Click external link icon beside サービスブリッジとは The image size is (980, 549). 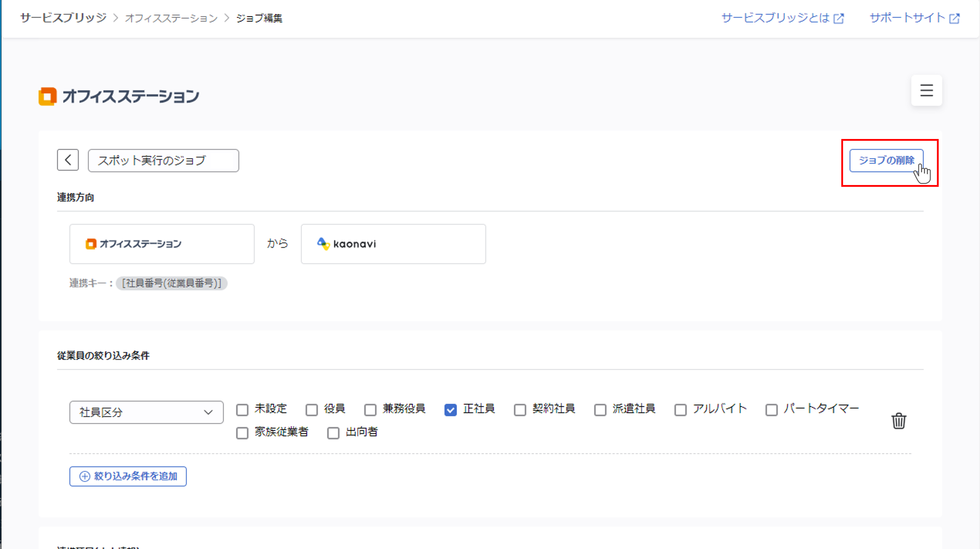coord(839,18)
